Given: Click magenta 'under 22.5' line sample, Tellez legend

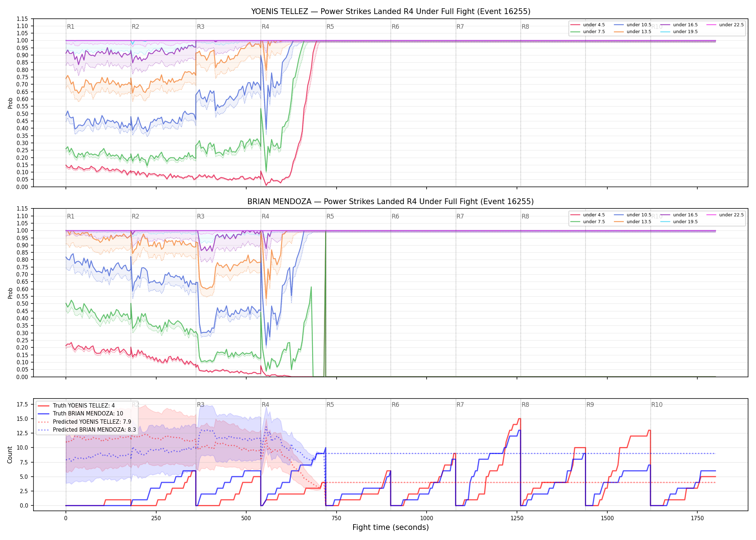Looking at the screenshot, I should [x=711, y=25].
